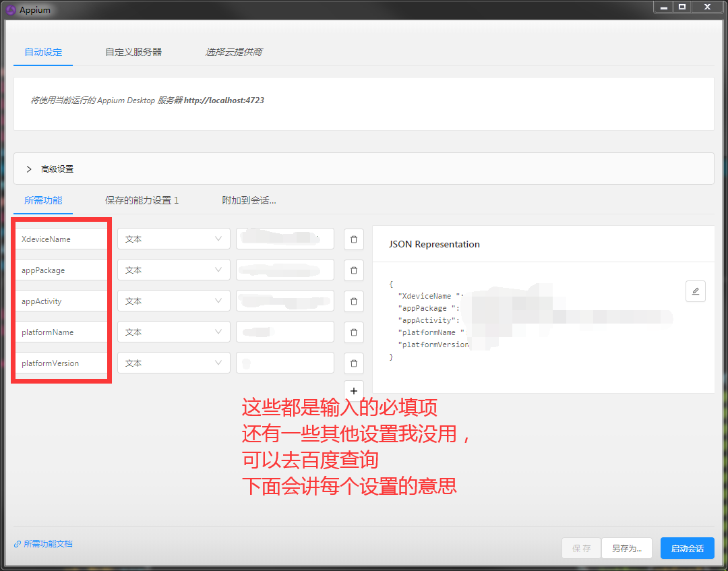Delete the appActivity capability row
The image size is (728, 571).
coord(353,301)
